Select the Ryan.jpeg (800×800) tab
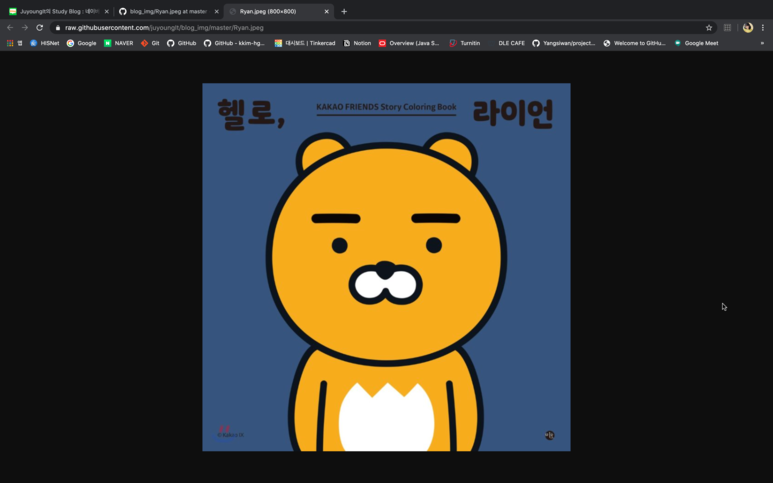The width and height of the screenshot is (773, 483). click(279, 11)
